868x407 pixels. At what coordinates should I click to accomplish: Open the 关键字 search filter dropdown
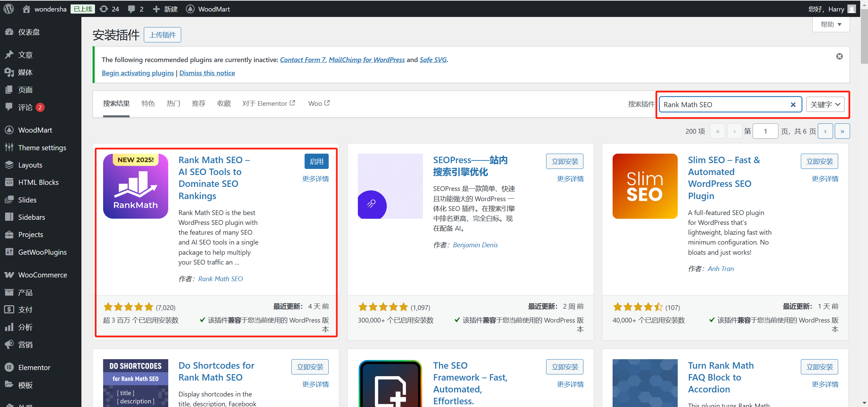click(x=825, y=104)
